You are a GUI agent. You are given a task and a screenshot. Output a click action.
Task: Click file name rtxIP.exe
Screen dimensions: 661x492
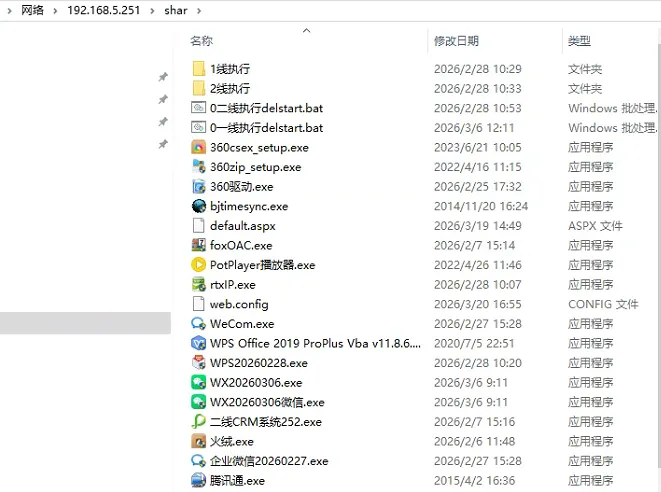(233, 285)
